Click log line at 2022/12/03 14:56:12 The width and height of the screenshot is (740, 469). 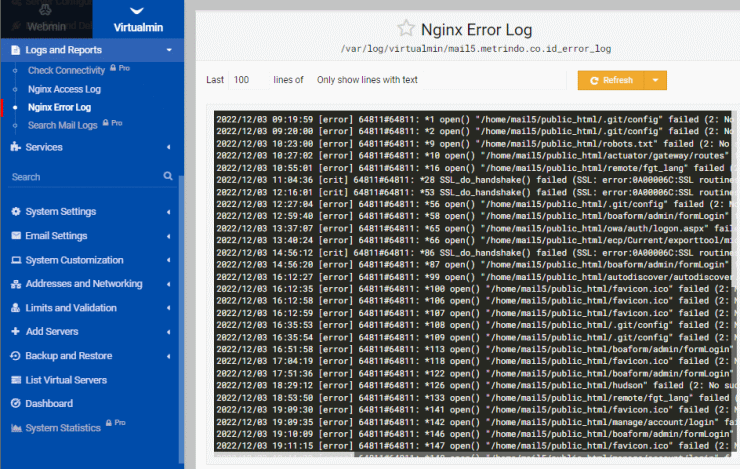[474, 252]
